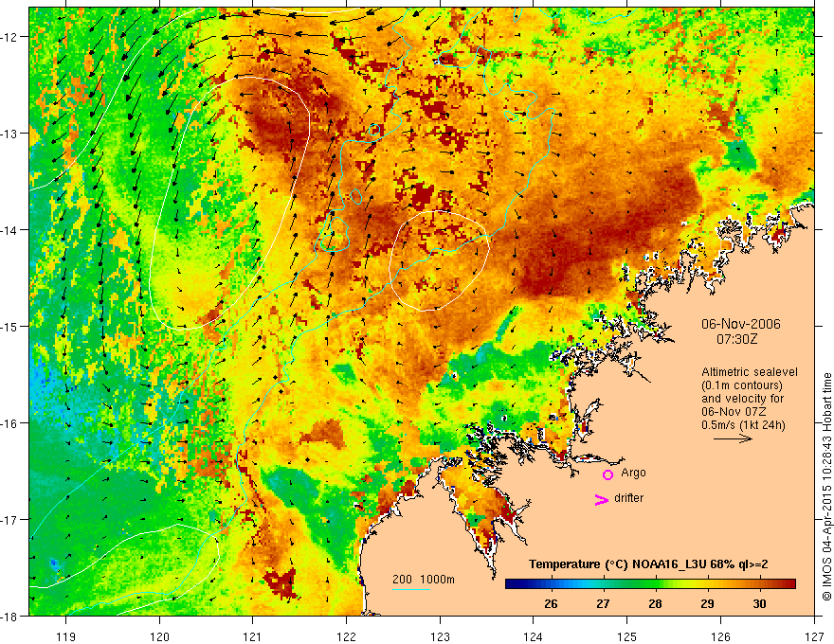Click the time label 07:30Z
The height and width of the screenshot is (644, 834).
pos(736,338)
